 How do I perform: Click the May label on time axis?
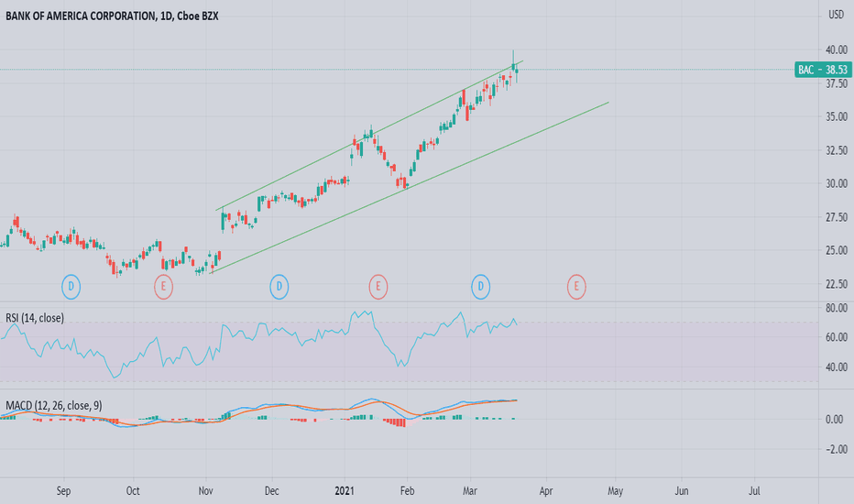coord(616,491)
